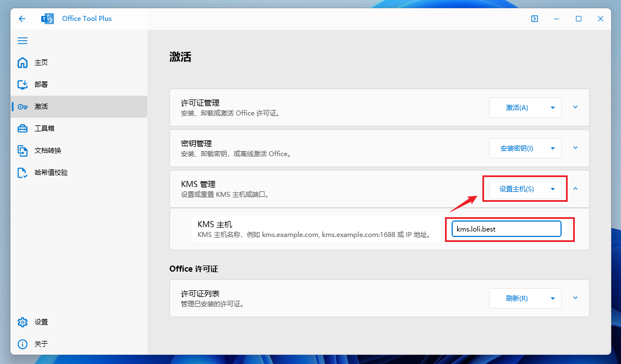
Task: Open 设置 in the sidebar
Action: (x=79, y=322)
